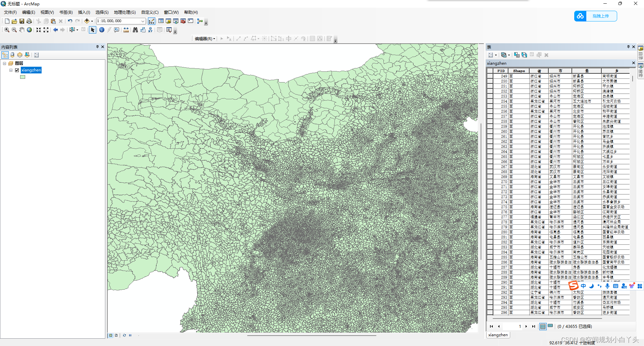Click the Fixed Zoom In icon

[39, 30]
